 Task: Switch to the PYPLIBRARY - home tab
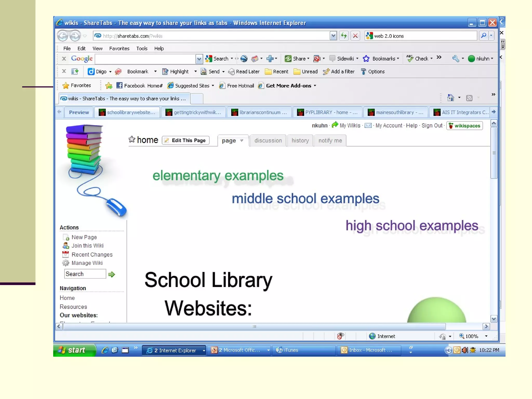327,112
